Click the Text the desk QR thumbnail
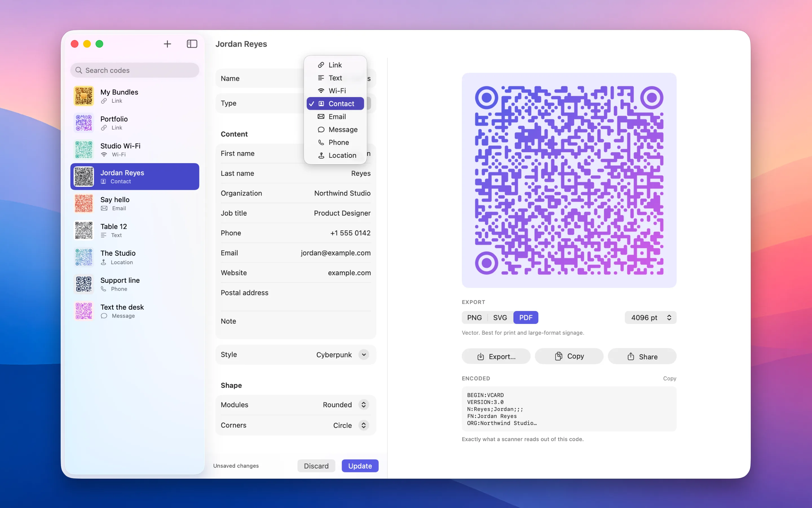812x508 pixels. (x=83, y=311)
